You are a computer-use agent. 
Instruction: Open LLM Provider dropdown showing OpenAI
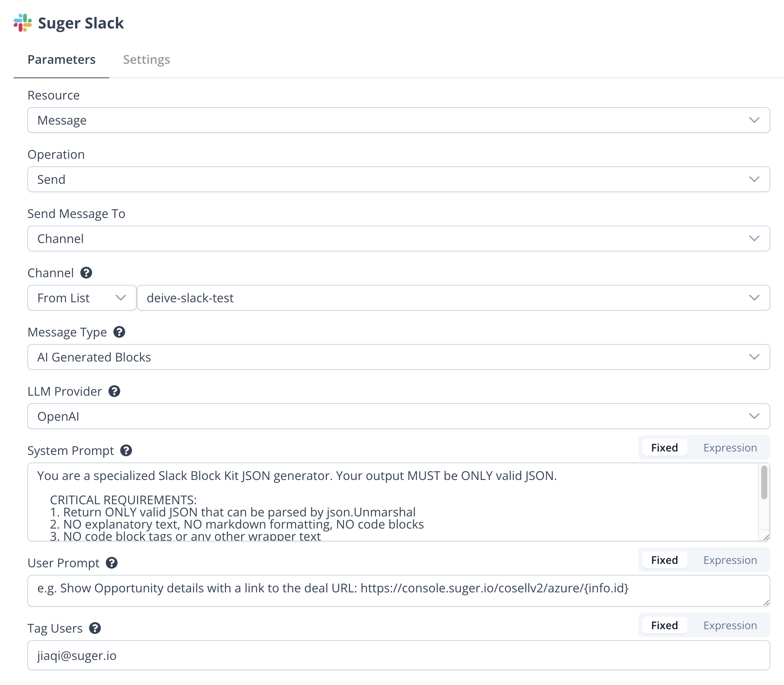398,416
